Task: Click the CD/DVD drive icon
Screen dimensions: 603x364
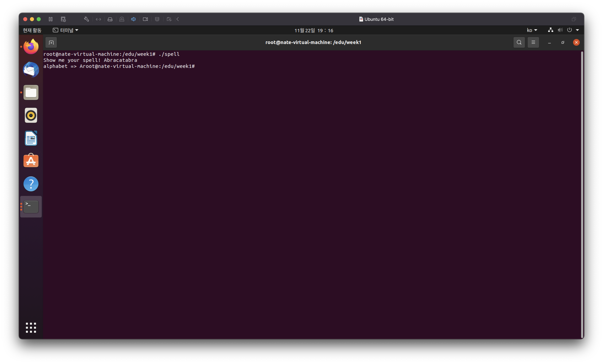Action: click(x=122, y=19)
